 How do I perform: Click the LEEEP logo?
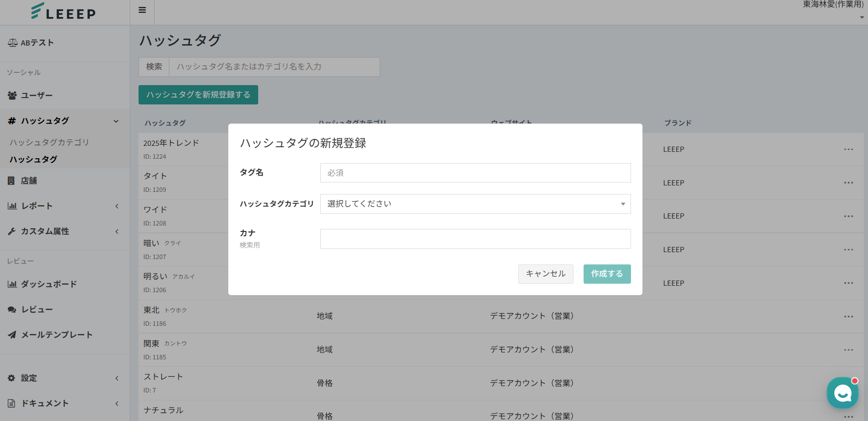click(x=64, y=12)
